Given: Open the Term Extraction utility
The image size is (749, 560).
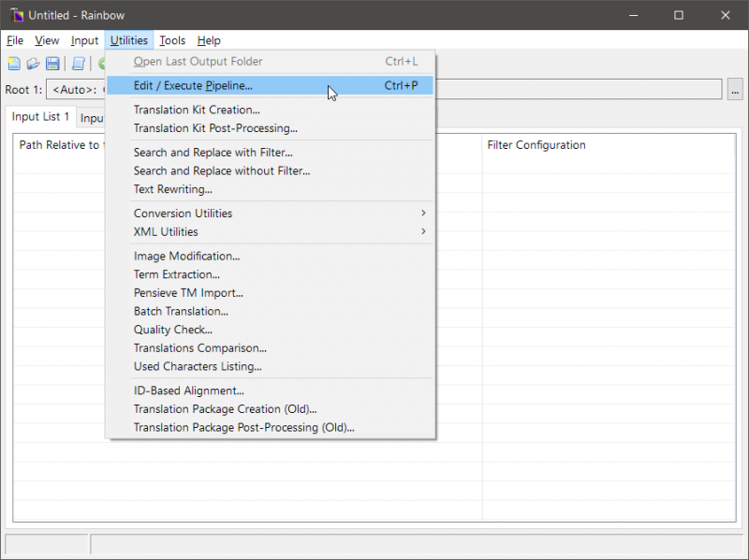Looking at the screenshot, I should click(x=176, y=274).
